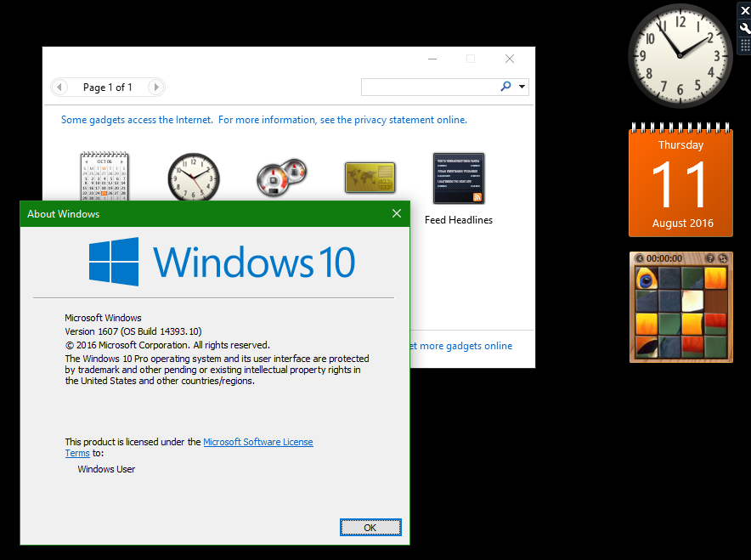Click the clock gadget drag handle
Viewport: 751px width, 560px height.
point(745,46)
